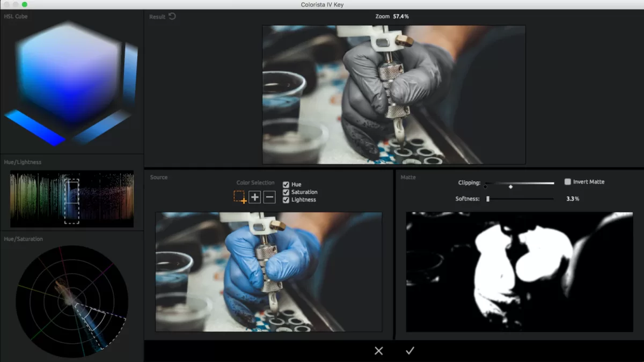This screenshot has height=362, width=644.
Task: Click the Softness slider handle
Action: coord(488,198)
